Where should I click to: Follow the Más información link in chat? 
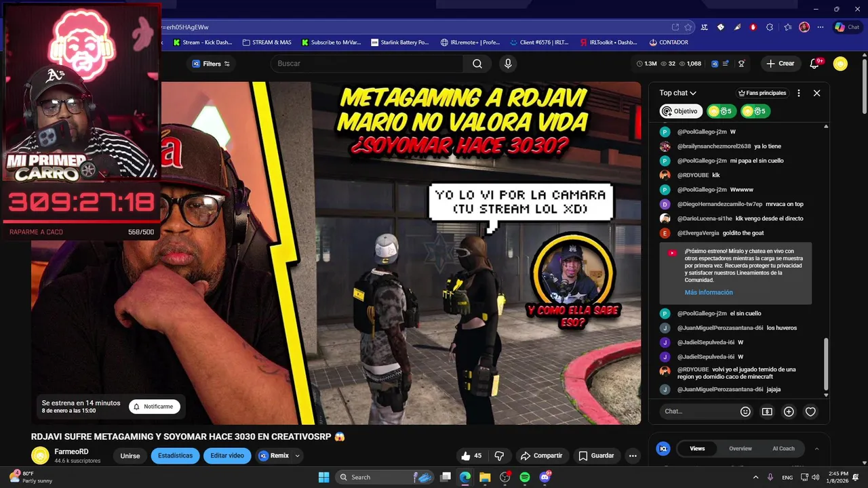[709, 292]
